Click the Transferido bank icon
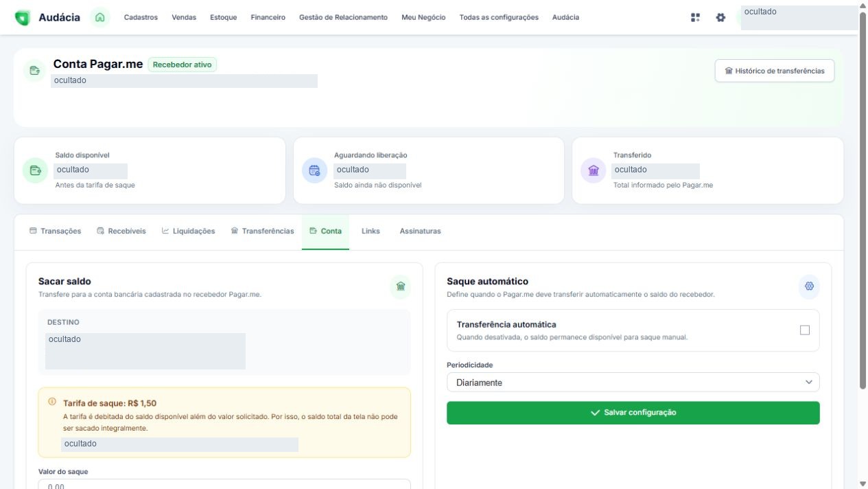Image resolution: width=868 pixels, height=489 pixels. coord(594,170)
